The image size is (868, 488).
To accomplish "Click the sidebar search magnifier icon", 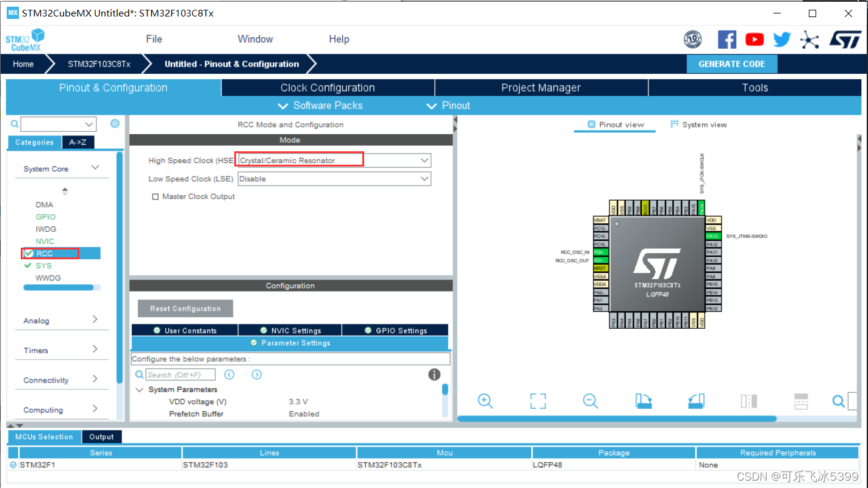I will (x=15, y=124).
